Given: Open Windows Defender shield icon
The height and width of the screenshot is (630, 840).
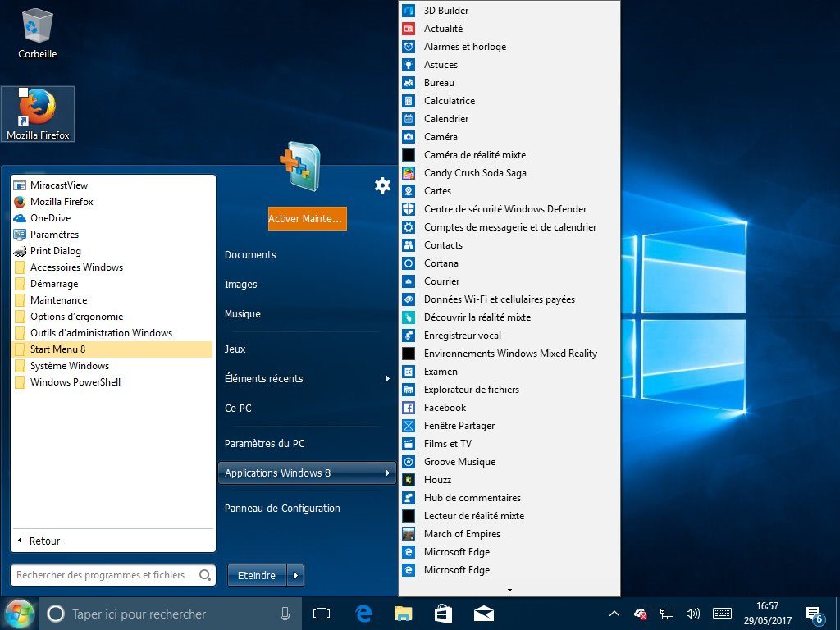Looking at the screenshot, I should tap(409, 209).
